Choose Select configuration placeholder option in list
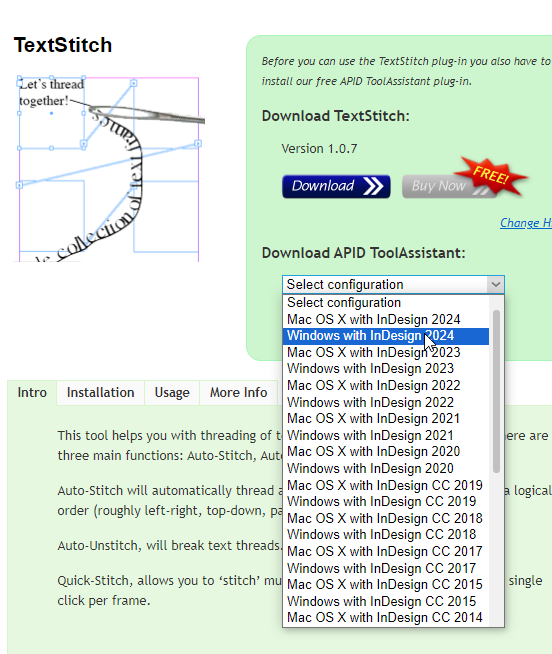This screenshot has height=654, width=552. point(386,302)
